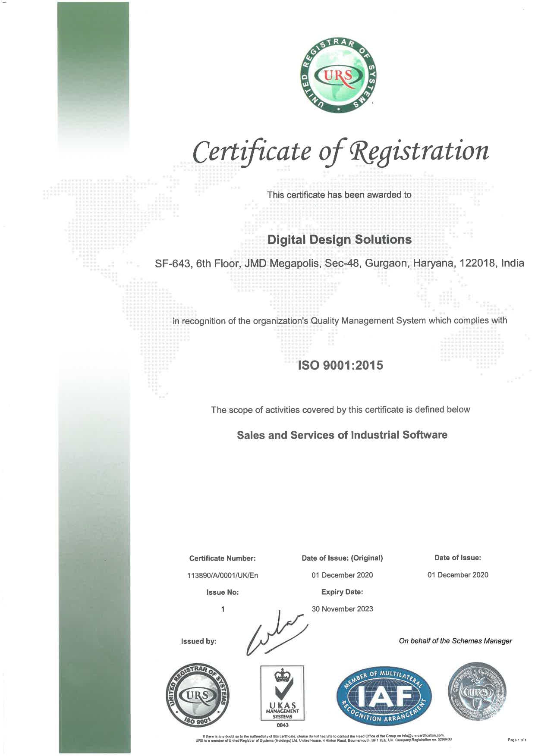535x756 pixels.
Task: Click the green URS logo at top
Action: point(338,75)
